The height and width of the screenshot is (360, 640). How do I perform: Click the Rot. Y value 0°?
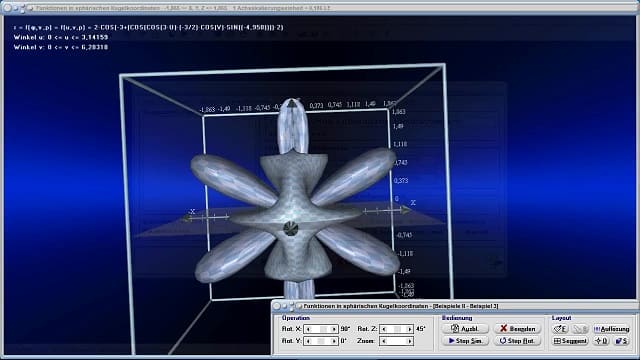coord(344,341)
